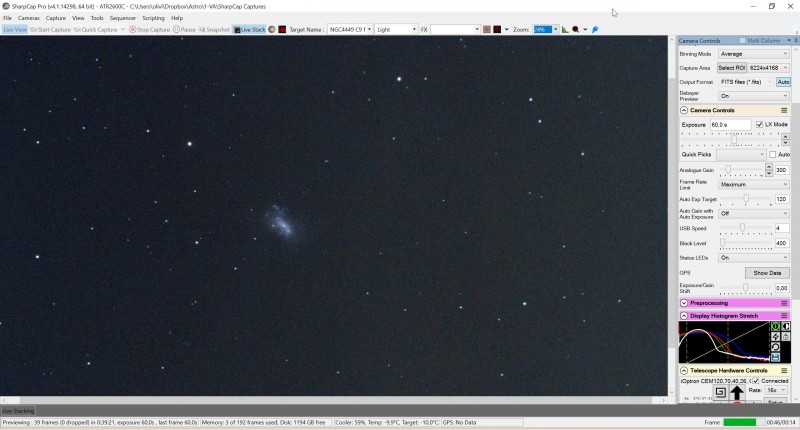
Task: Expand the Preprocessing section
Action: tap(684, 303)
